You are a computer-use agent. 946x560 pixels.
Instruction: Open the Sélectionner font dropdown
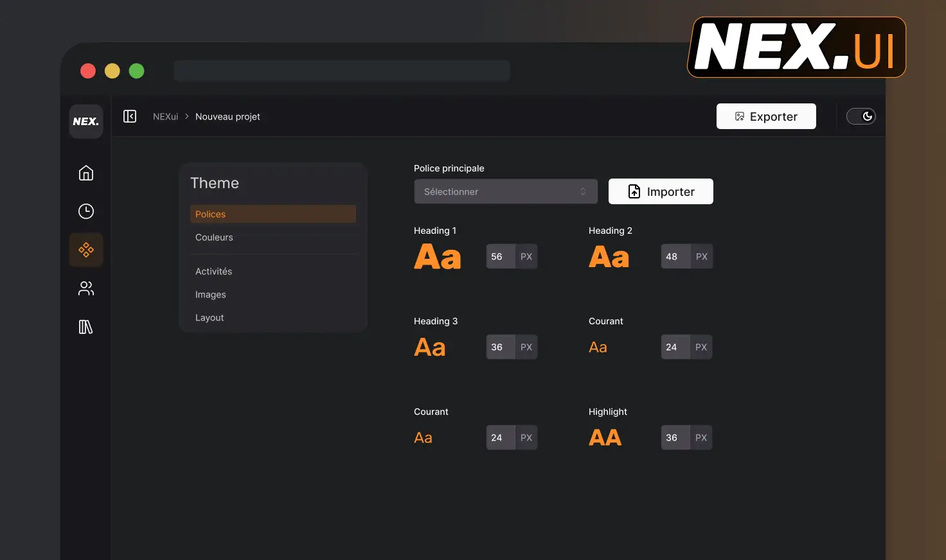(506, 191)
